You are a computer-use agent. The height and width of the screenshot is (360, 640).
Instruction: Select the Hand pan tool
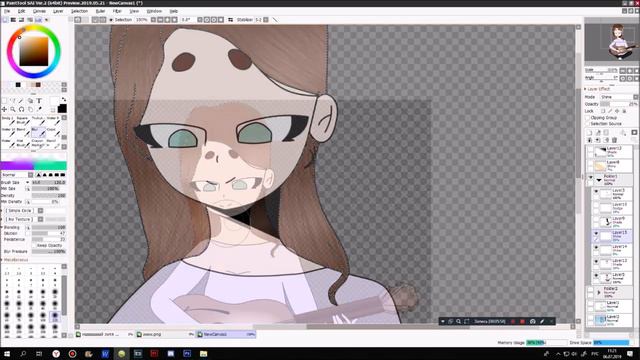pos(30,109)
